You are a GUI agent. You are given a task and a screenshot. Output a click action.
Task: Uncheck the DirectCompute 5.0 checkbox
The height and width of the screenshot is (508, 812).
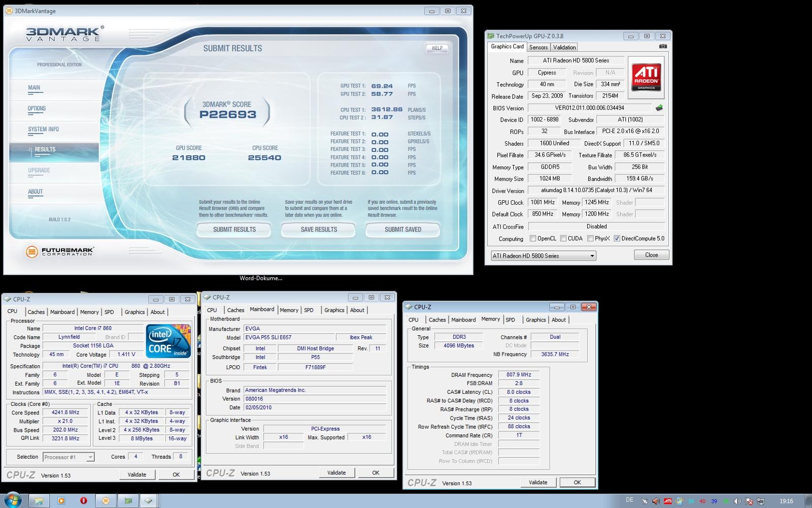(x=617, y=238)
